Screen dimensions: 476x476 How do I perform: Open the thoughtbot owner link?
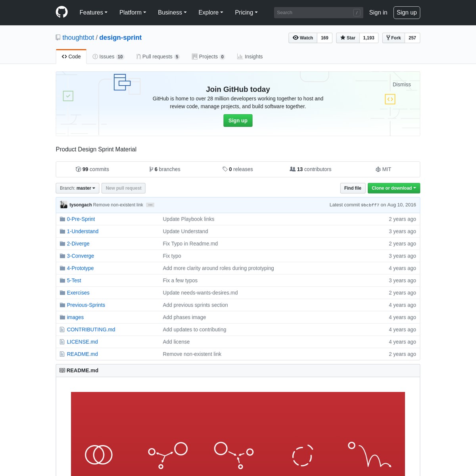[x=78, y=38]
